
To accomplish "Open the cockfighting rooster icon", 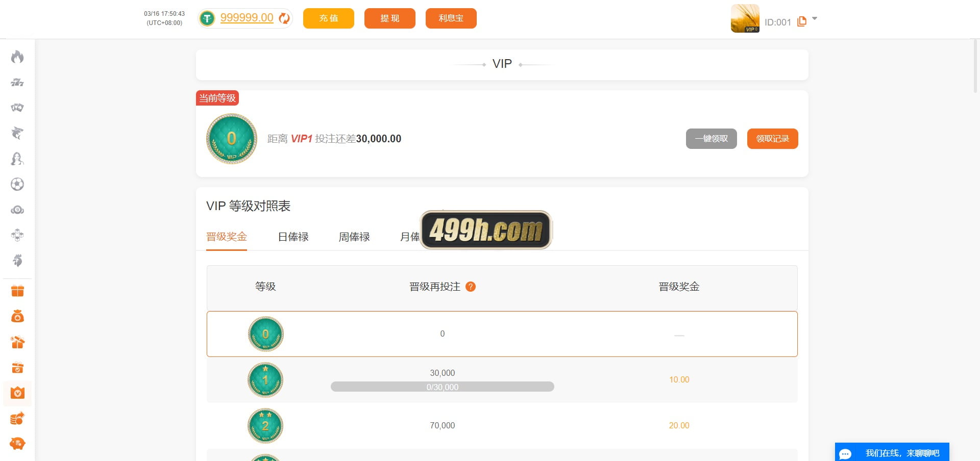I will pyautogui.click(x=17, y=261).
